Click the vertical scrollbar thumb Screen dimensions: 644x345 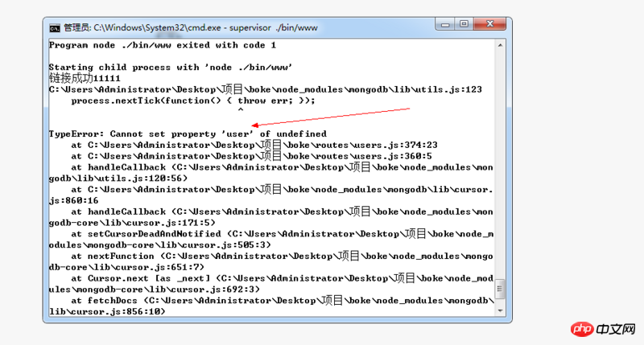500,289
